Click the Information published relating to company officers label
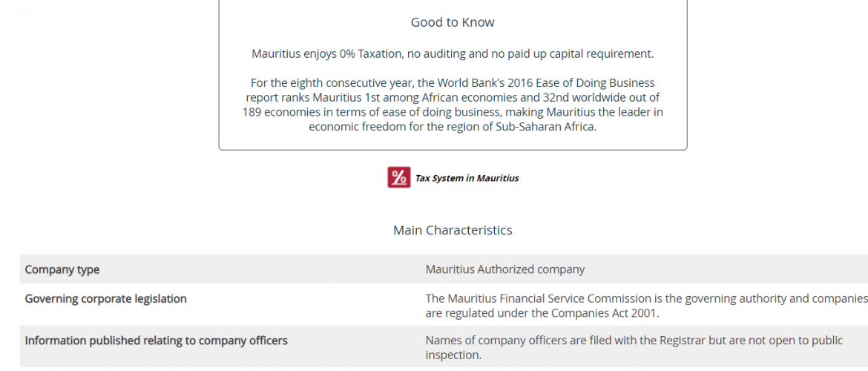Viewport: 868px width, 371px height. [156, 341]
